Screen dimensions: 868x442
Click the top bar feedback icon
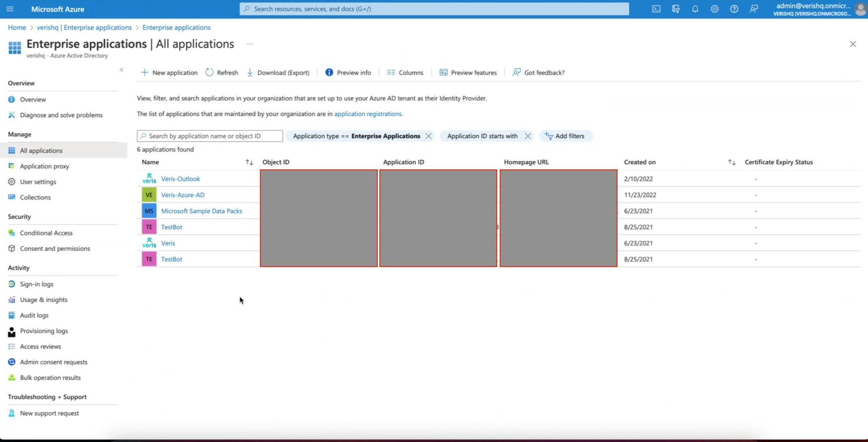pyautogui.click(x=753, y=9)
